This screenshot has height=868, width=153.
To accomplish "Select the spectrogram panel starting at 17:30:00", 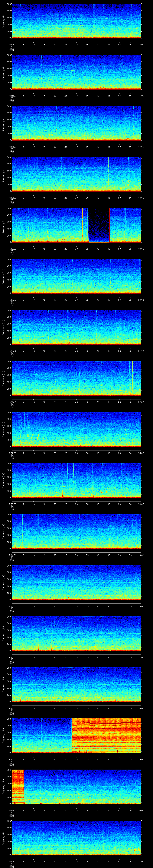I will pyautogui.click(x=76, y=838).
